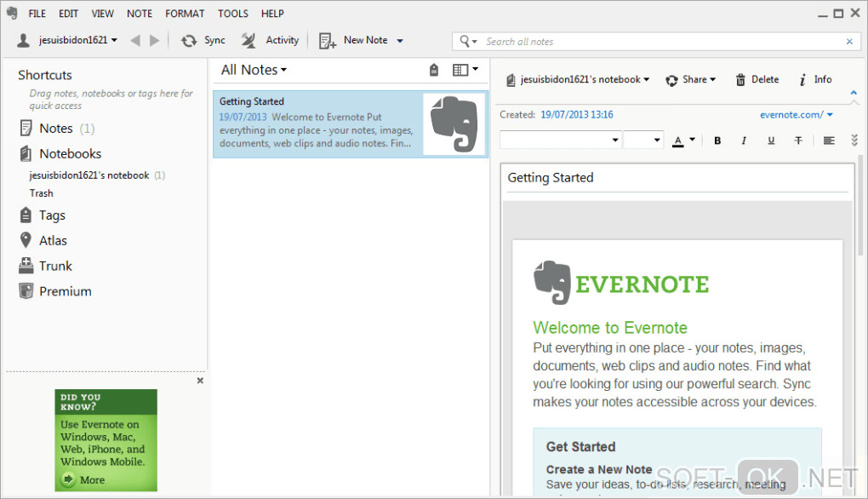The width and height of the screenshot is (868, 499).
Task: Open the TOOLS menu
Action: coord(233,14)
